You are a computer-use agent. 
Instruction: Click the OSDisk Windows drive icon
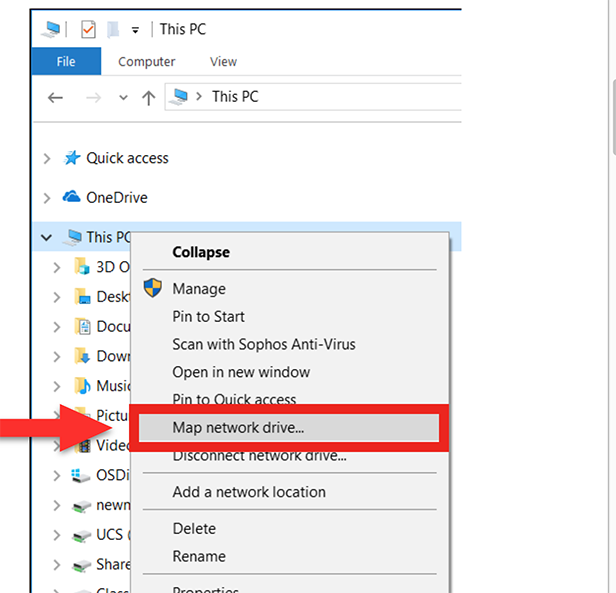pos(80,476)
